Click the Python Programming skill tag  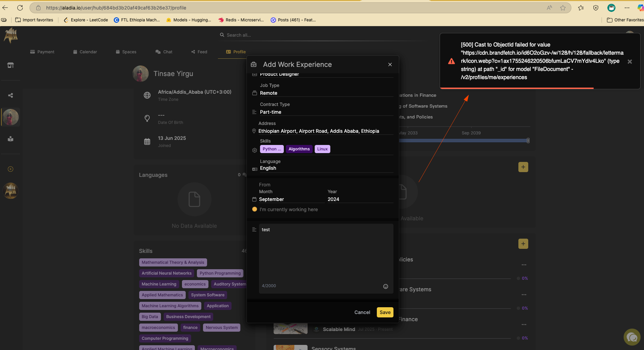[220, 273]
